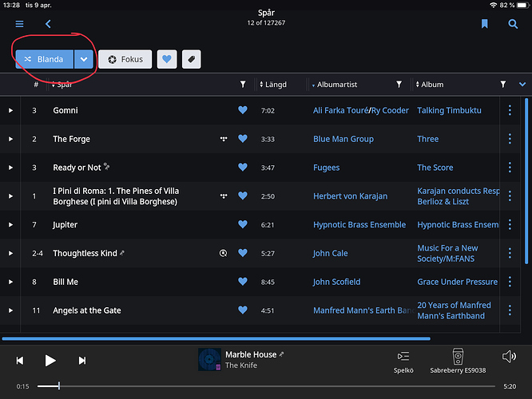Open the three-dot menu for Thoughtless Kind
Viewport: 532px width, 399px height.
tap(510, 253)
